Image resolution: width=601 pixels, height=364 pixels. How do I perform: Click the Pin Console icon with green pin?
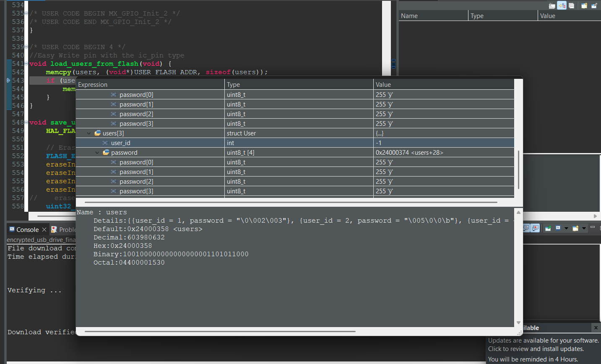548,228
